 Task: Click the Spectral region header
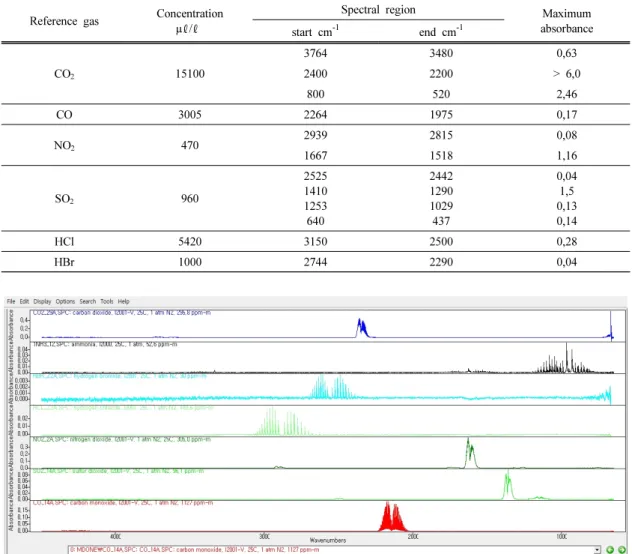coord(378,10)
